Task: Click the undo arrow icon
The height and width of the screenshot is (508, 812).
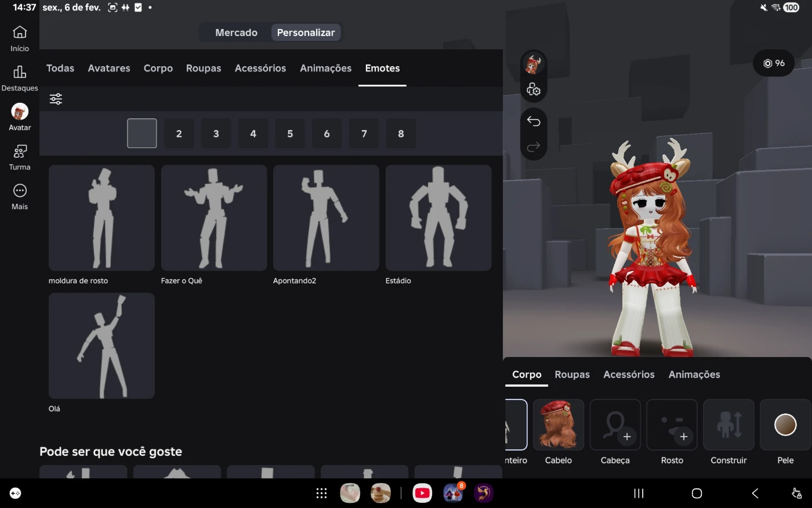Action: pyautogui.click(x=534, y=121)
